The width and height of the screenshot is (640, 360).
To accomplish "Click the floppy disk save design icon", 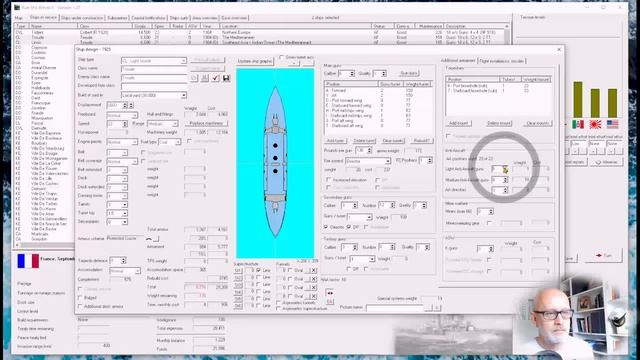I will tap(226, 78).
